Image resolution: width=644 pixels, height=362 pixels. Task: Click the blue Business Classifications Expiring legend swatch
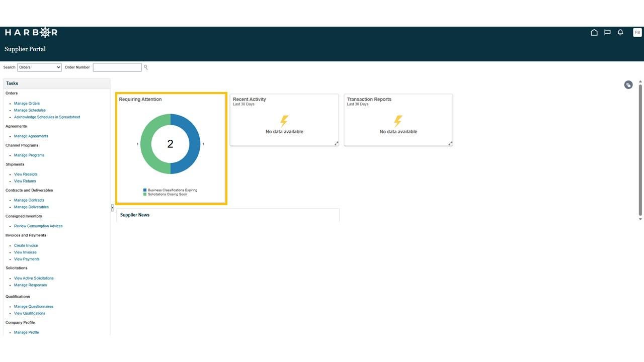(x=145, y=191)
